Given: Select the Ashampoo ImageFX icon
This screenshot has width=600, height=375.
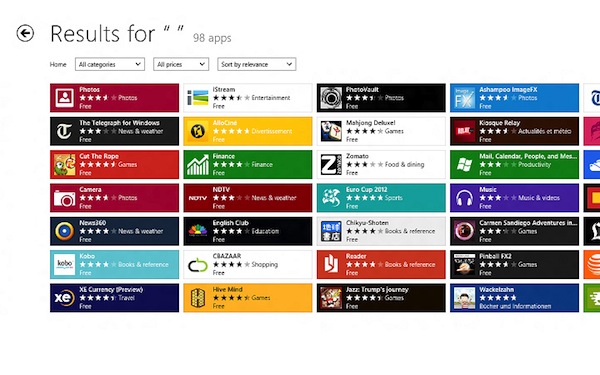Looking at the screenshot, I should (464, 98).
